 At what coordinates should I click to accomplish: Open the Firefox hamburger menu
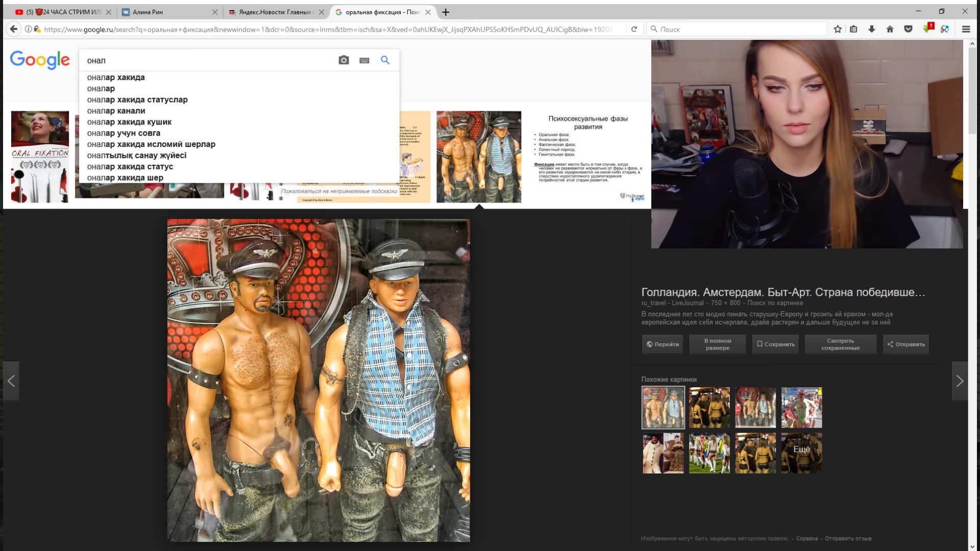point(966,29)
